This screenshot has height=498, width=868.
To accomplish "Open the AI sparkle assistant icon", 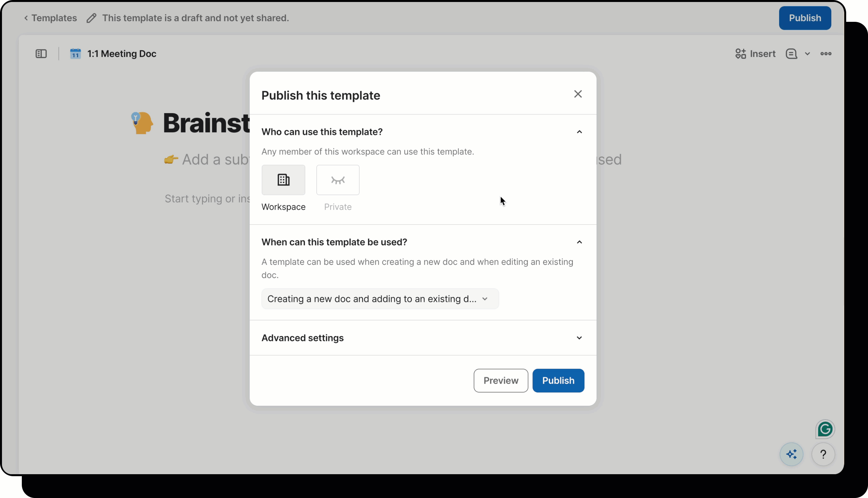I will (791, 454).
